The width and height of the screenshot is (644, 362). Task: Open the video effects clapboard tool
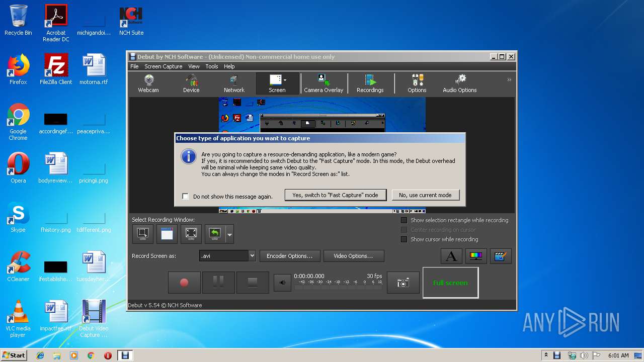pos(500,256)
